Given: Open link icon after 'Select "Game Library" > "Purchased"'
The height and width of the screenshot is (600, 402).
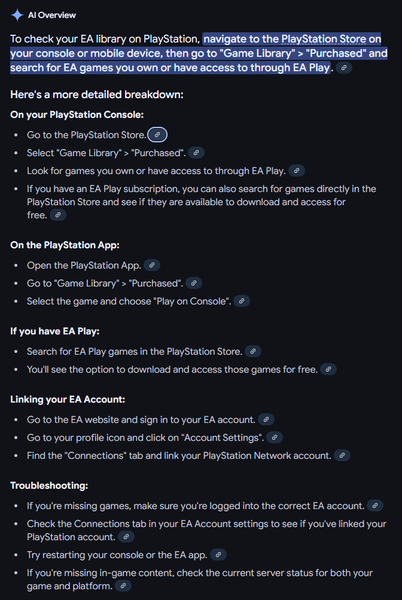Looking at the screenshot, I should (x=196, y=153).
